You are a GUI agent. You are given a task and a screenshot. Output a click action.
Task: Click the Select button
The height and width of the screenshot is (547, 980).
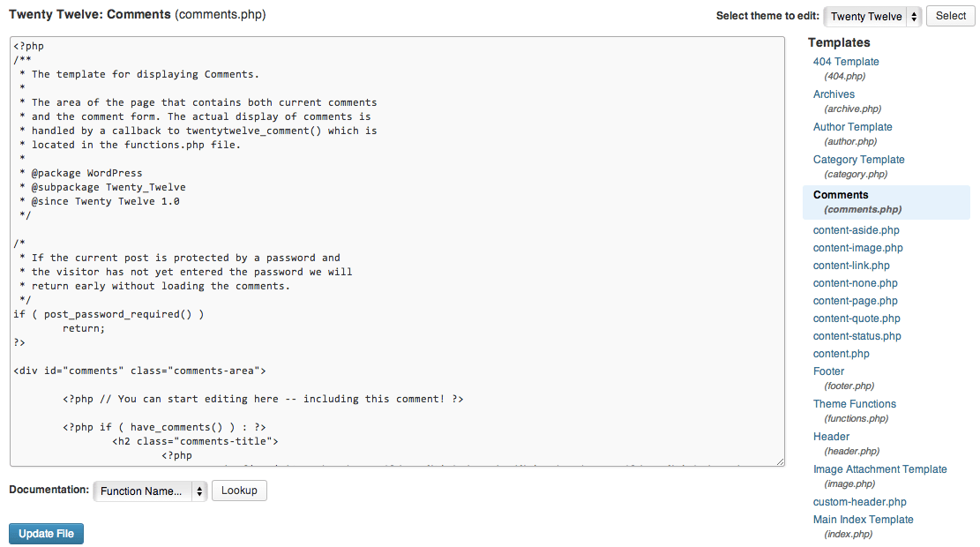click(x=950, y=15)
